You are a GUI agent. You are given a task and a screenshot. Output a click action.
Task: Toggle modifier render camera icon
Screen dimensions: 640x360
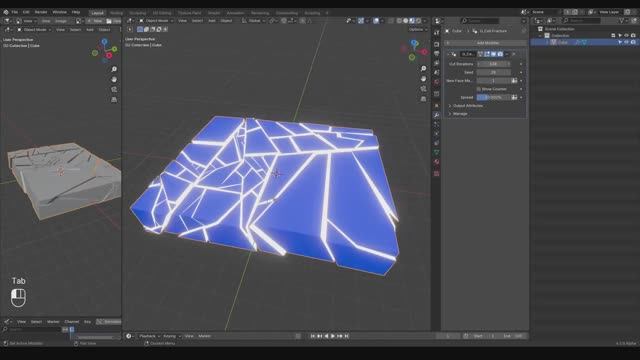pos(500,54)
